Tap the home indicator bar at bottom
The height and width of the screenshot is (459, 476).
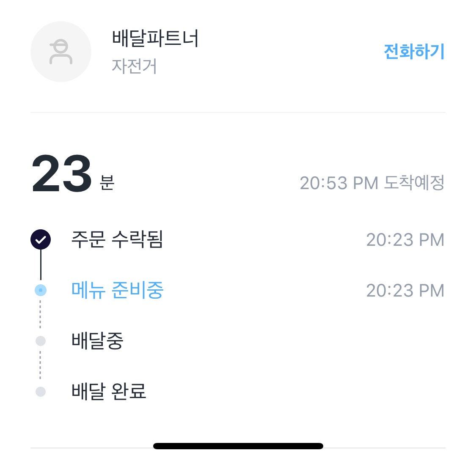238,446
